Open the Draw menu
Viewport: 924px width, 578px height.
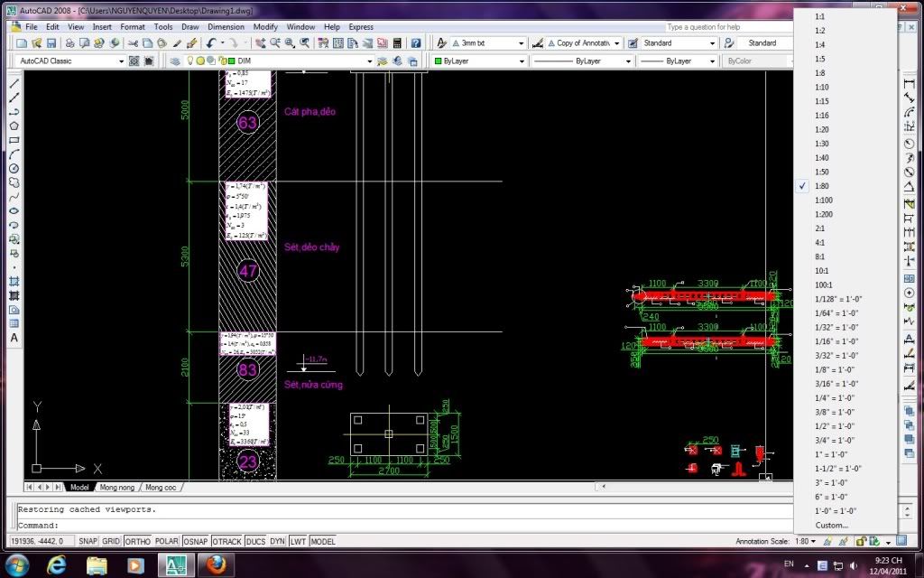189,26
